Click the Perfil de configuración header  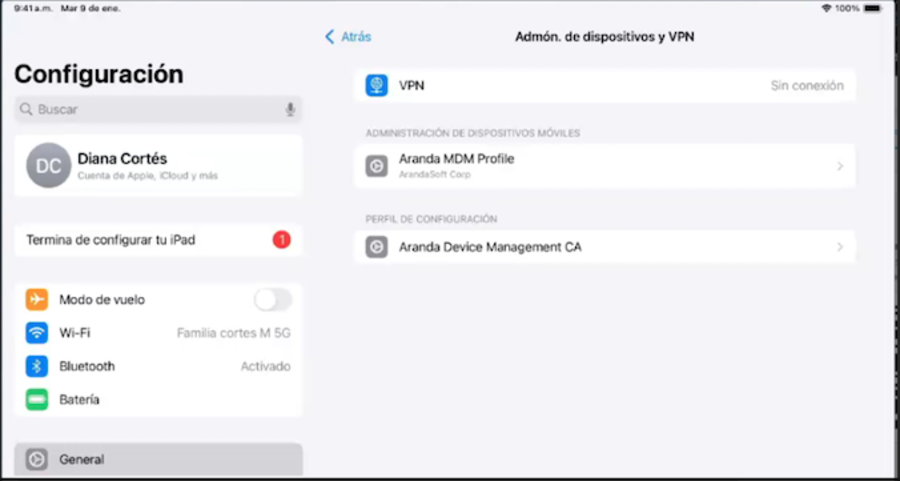(431, 219)
